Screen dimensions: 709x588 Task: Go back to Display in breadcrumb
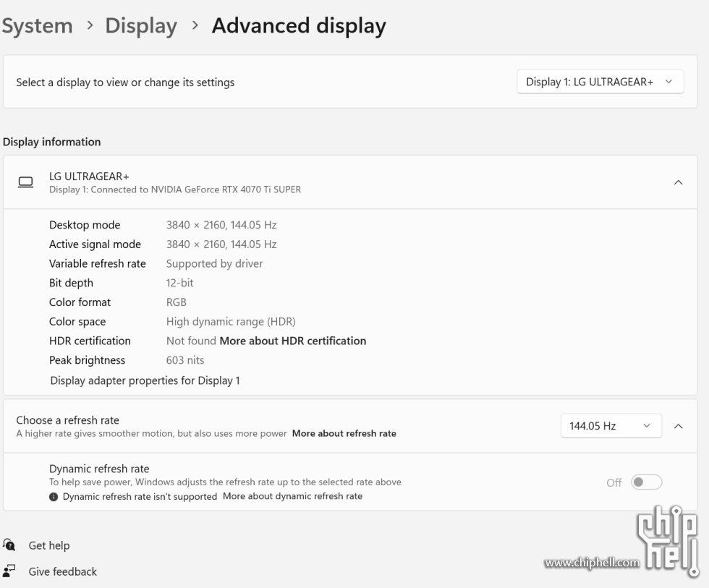pos(141,26)
